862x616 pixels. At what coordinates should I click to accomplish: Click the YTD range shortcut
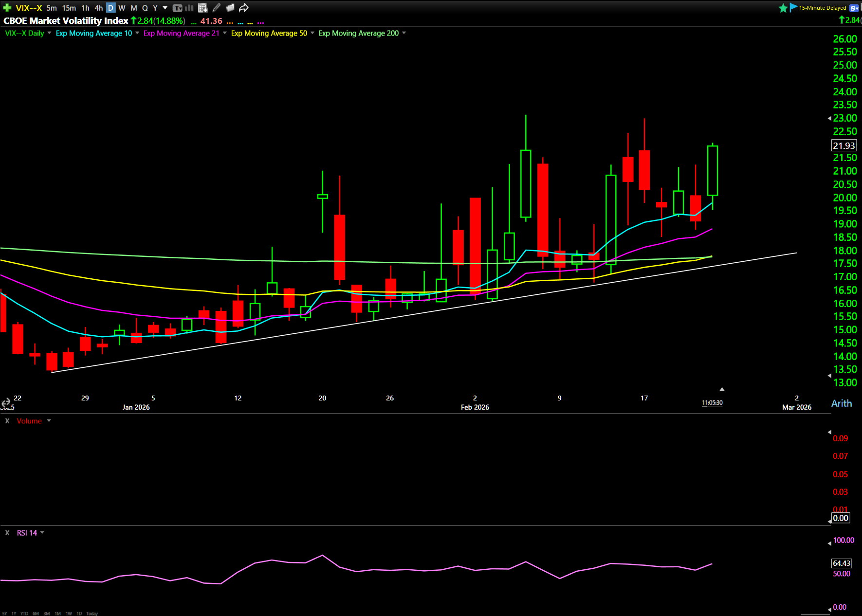pyautogui.click(x=24, y=614)
